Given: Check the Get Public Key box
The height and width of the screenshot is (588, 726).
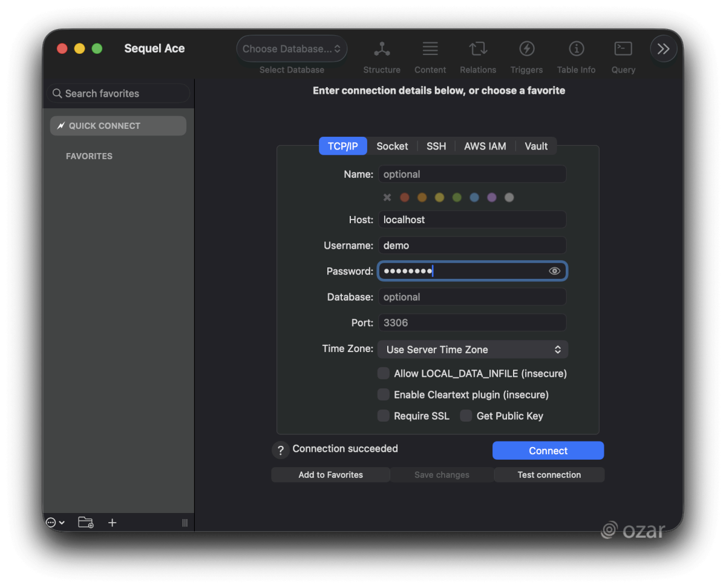Looking at the screenshot, I should tap(466, 416).
